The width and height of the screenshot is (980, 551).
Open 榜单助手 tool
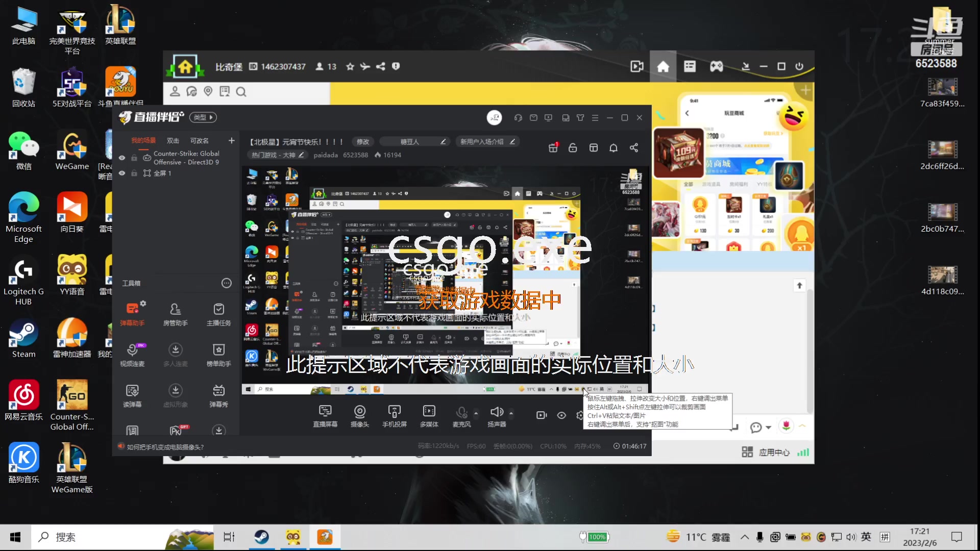[x=218, y=354]
